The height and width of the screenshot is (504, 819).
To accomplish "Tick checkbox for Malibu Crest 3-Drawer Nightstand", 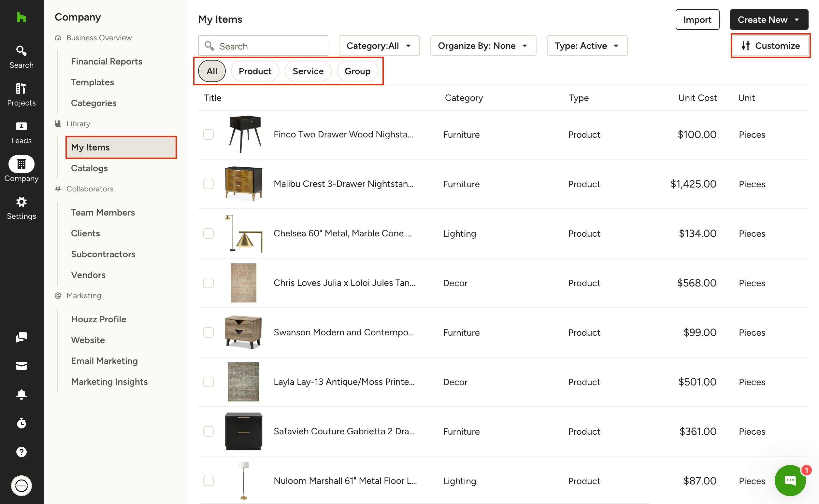I will click(x=208, y=184).
